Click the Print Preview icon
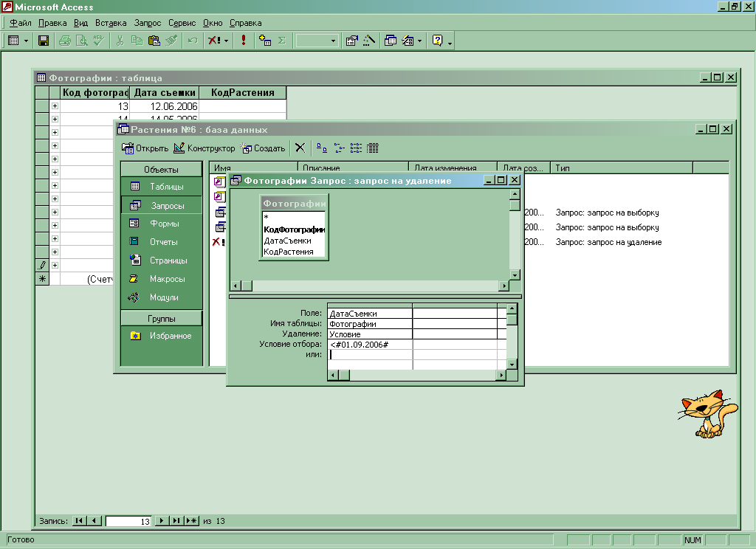Viewport: 756px width, 549px height. [82, 41]
